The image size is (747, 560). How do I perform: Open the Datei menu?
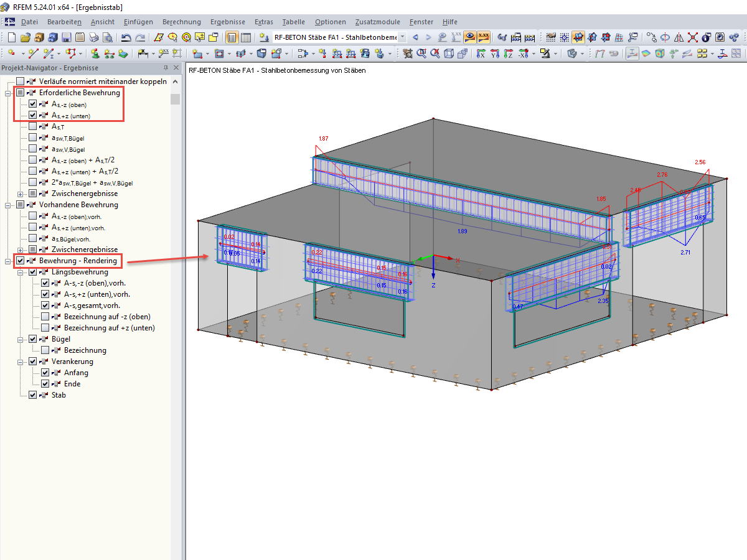click(x=29, y=22)
